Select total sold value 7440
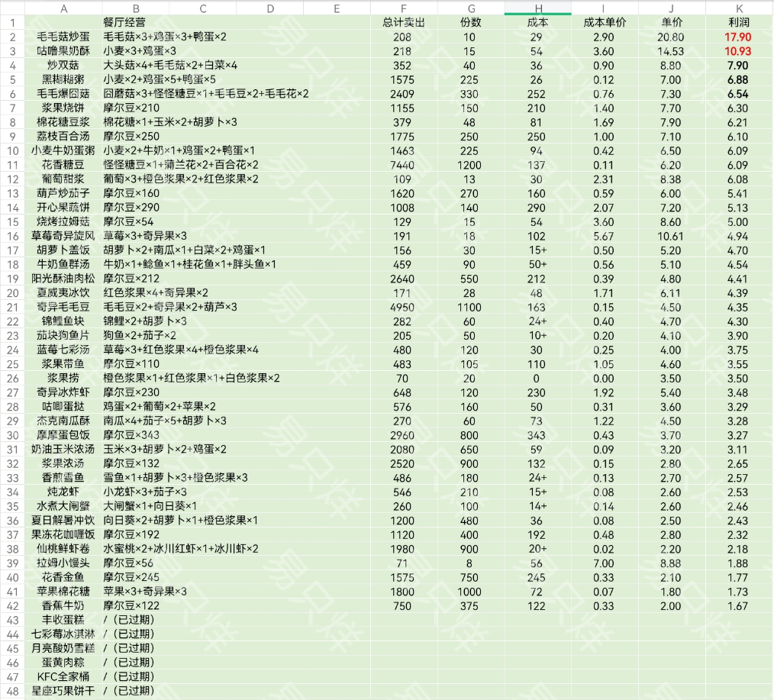The width and height of the screenshot is (774, 700). click(402, 166)
